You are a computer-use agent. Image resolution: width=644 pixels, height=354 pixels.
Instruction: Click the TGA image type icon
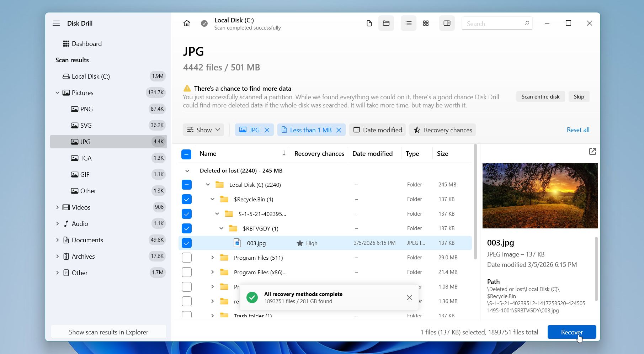point(75,158)
